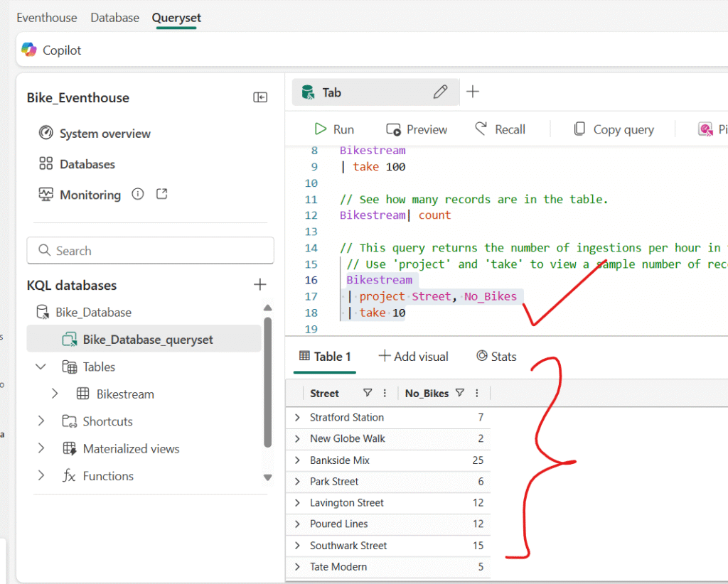728x584 pixels.
Task: Add a new KQL database
Action: point(260,284)
